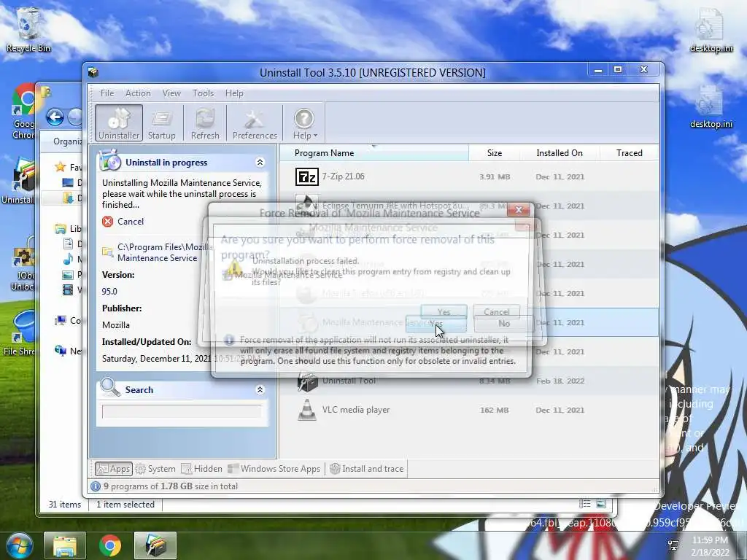
Task: Close the Force Removal dialog with red X
Action: tap(519, 209)
